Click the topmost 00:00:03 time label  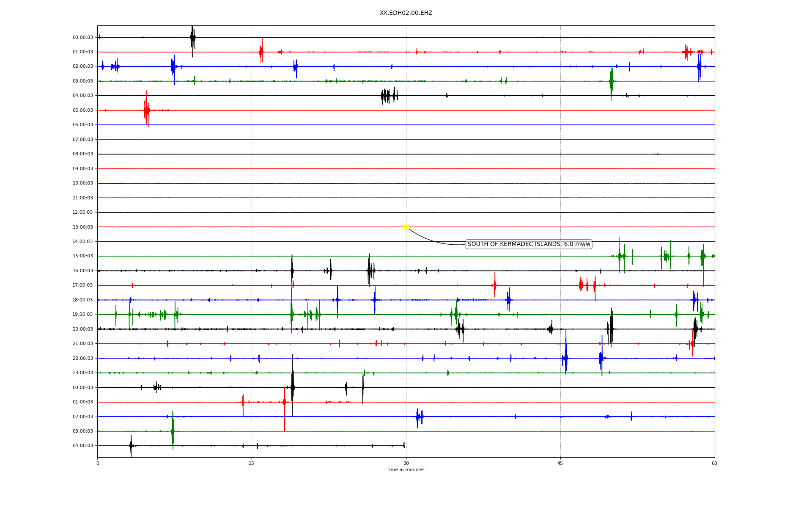pyautogui.click(x=83, y=38)
